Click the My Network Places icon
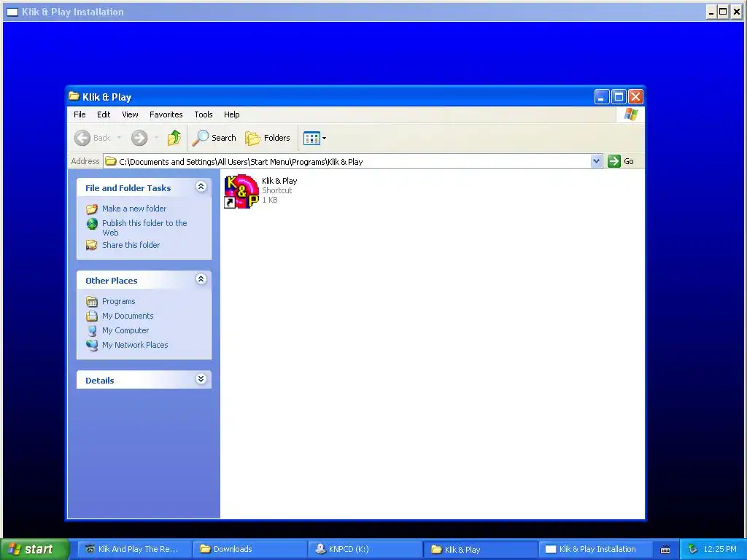This screenshot has width=747, height=560. point(91,345)
